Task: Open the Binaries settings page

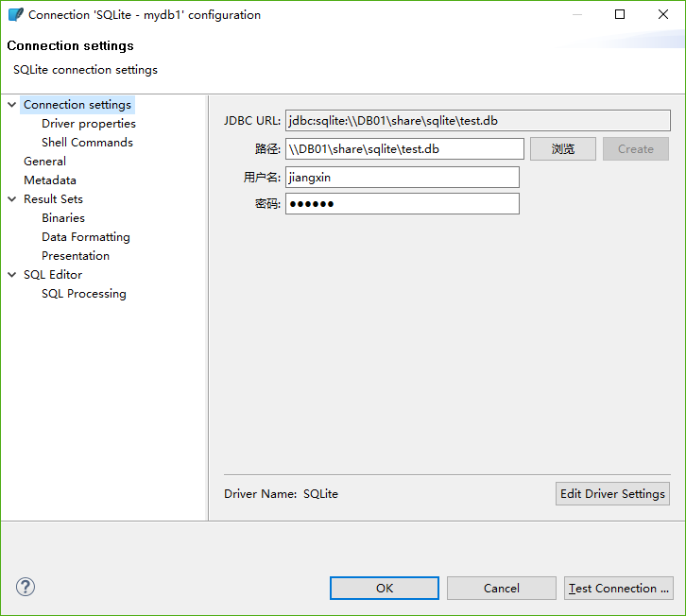Action: tap(63, 218)
